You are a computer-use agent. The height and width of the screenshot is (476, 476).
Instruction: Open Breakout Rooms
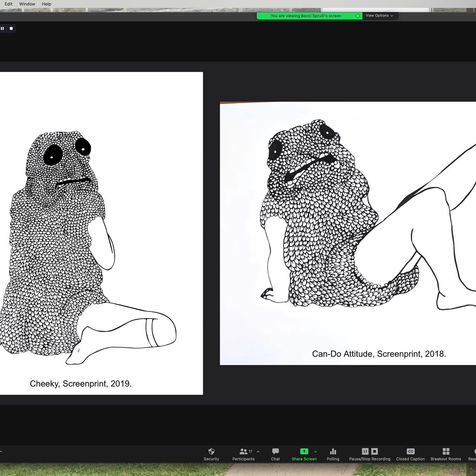coord(446,454)
